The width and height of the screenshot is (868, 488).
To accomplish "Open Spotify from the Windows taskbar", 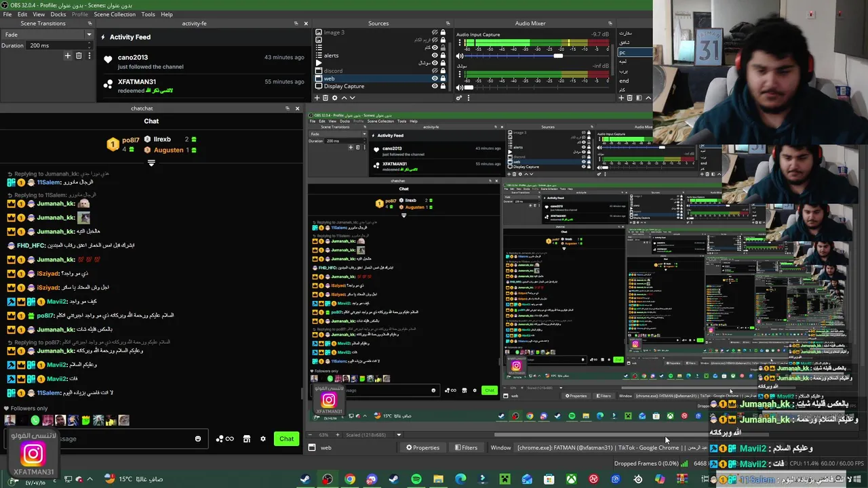I will tap(416, 479).
